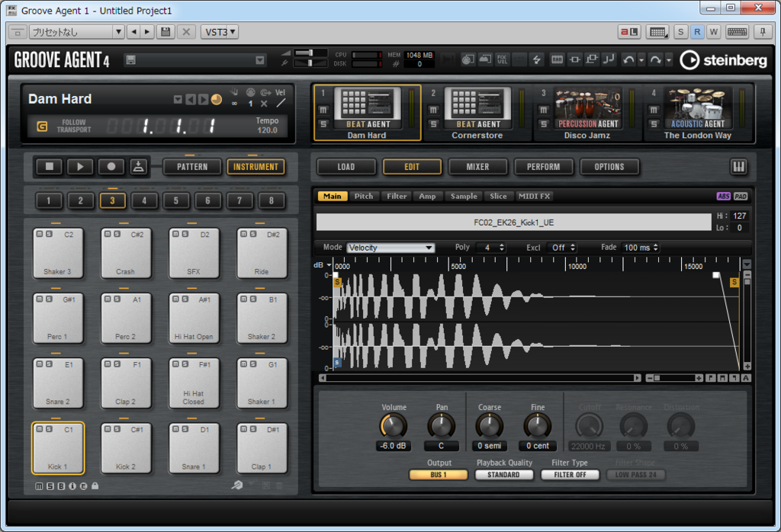Screen dimensions: 781x532
Task: Click the musical note icon in toolbar
Action: click(608, 59)
